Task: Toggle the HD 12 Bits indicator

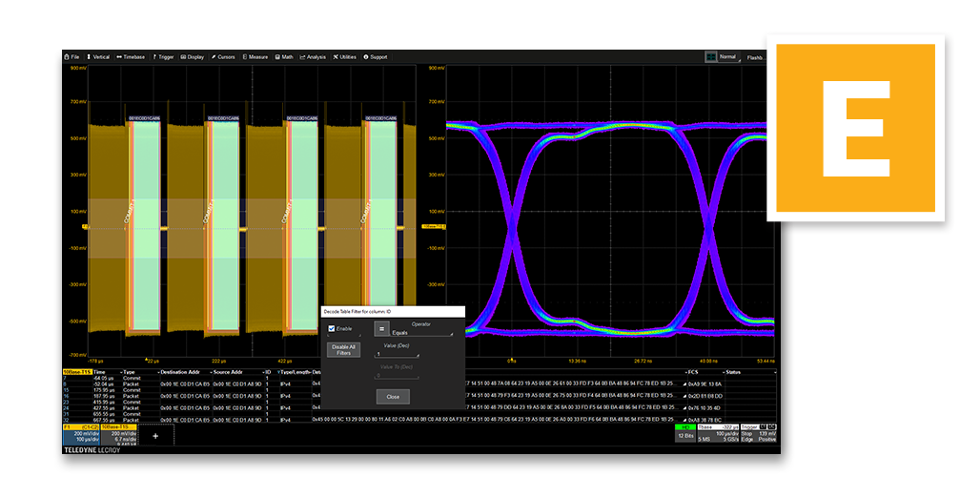Action: tap(684, 434)
